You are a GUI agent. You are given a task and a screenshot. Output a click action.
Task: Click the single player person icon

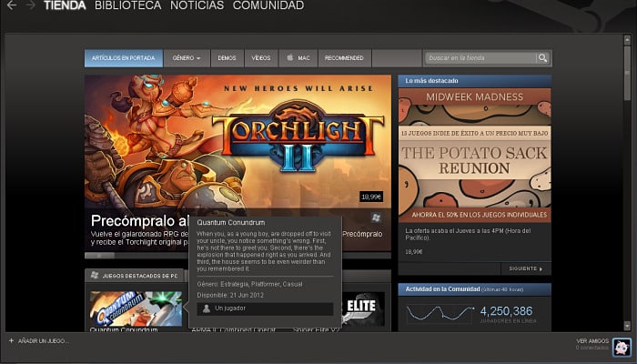207,308
